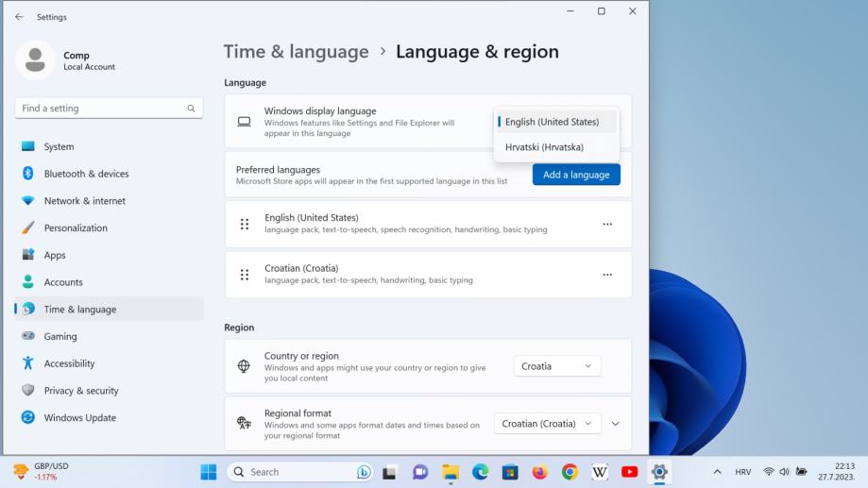Open Windows Update in sidebar

click(109, 418)
